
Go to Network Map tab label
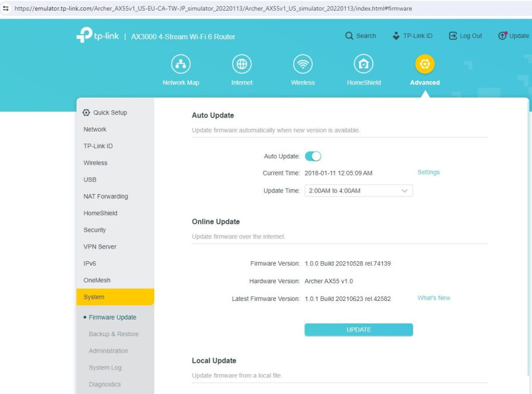click(x=181, y=82)
